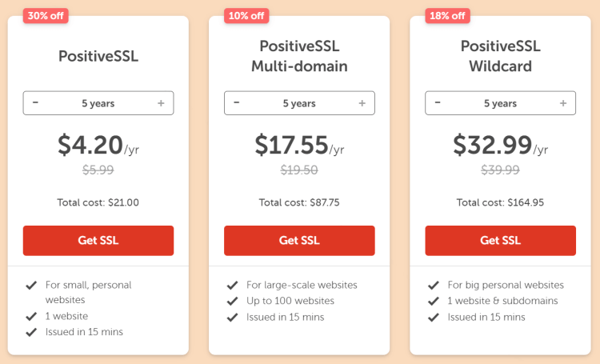The image size is (600, 364).
Task: Click Get SSL for Multi-domain plan
Action: (299, 241)
